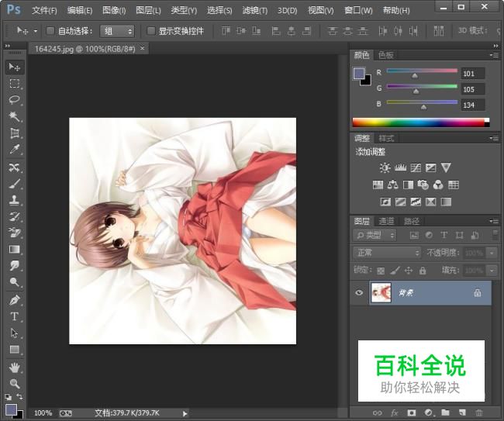The height and width of the screenshot is (421, 504).
Task: Switch to the Channels tab
Action: tap(386, 221)
